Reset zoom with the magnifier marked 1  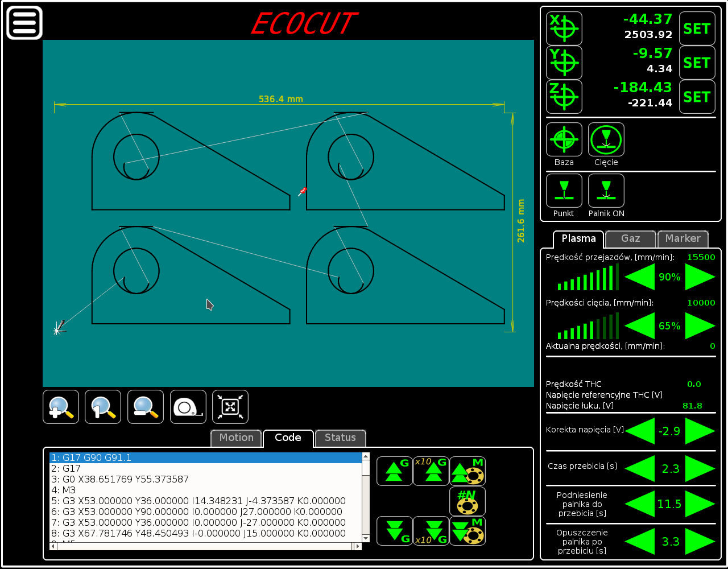click(x=103, y=407)
